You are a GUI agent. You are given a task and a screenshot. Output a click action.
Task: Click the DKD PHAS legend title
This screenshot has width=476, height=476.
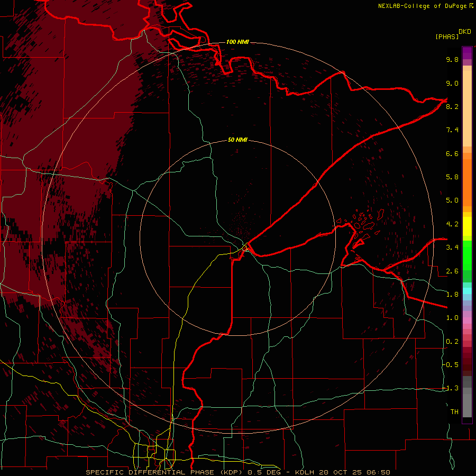(453, 34)
